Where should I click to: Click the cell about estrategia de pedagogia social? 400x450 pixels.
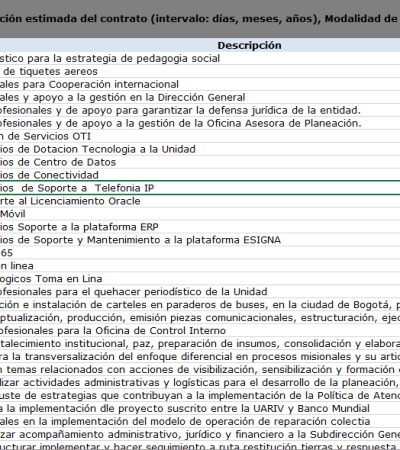point(200,58)
